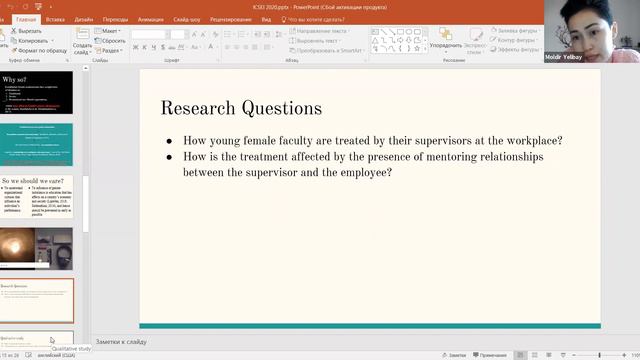The width and height of the screenshot is (640, 360).
Task: Align paragraph text to the left
Action: [228, 47]
